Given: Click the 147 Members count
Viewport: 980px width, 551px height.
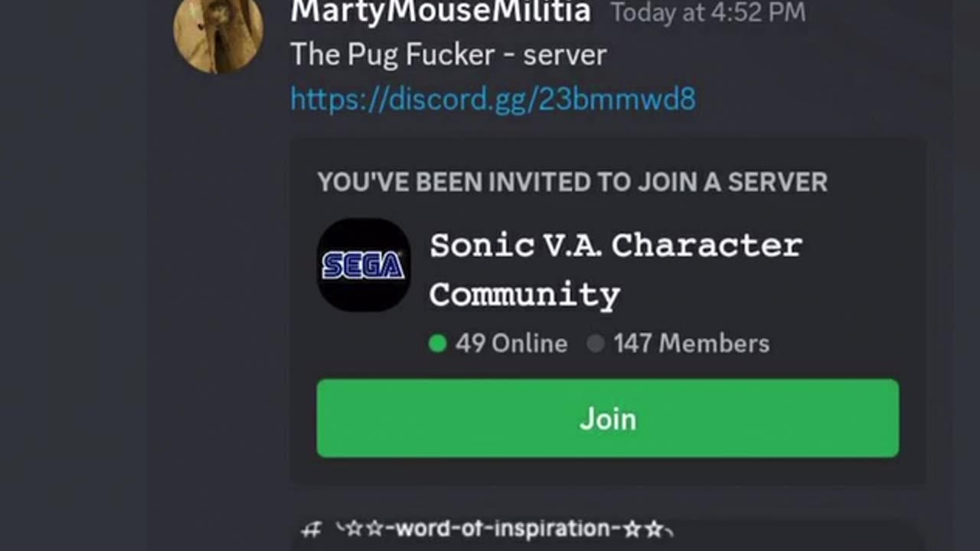Looking at the screenshot, I should 691,344.
